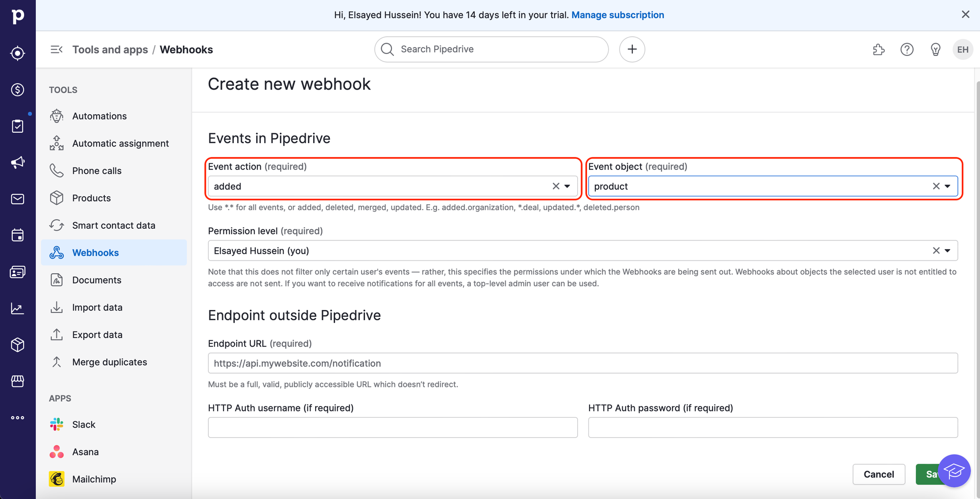Expand the Event action dropdown arrow

(567, 186)
